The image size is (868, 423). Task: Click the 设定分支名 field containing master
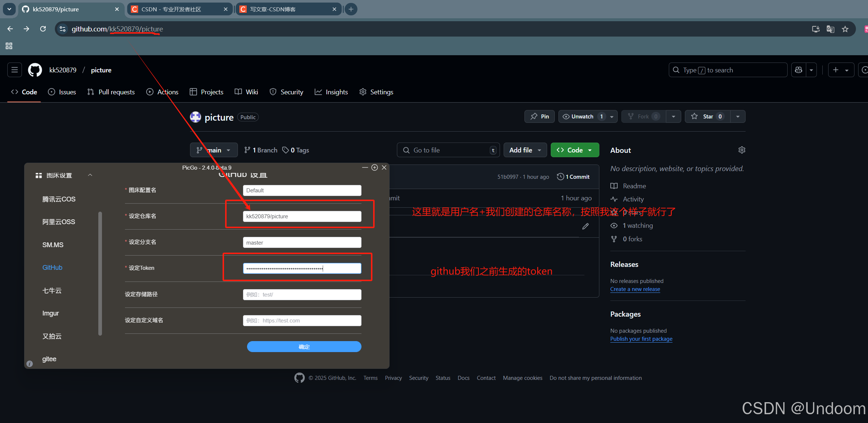point(302,242)
